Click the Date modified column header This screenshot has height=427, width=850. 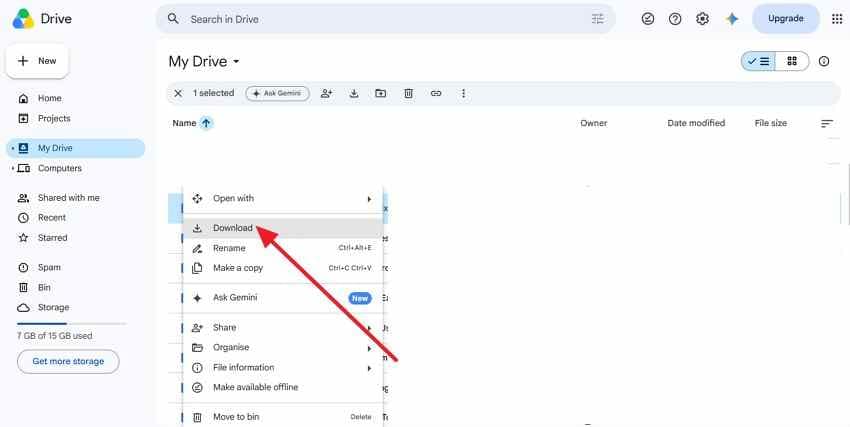(x=696, y=123)
